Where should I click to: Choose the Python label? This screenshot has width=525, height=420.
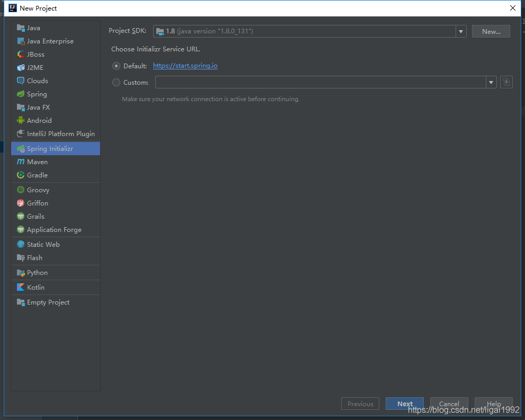37,273
